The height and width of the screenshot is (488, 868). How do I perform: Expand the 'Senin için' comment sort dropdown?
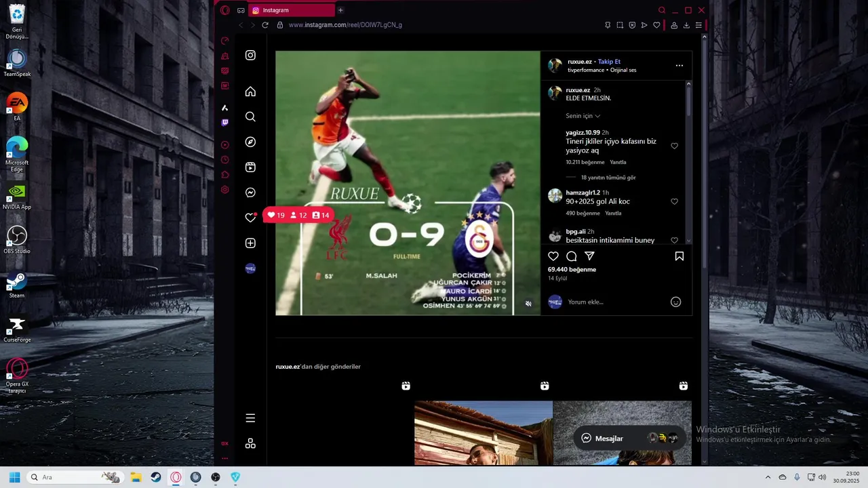pyautogui.click(x=583, y=116)
